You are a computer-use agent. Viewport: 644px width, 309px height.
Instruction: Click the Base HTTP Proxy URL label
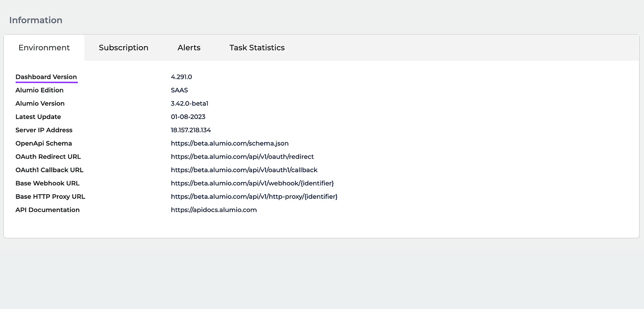(50, 197)
